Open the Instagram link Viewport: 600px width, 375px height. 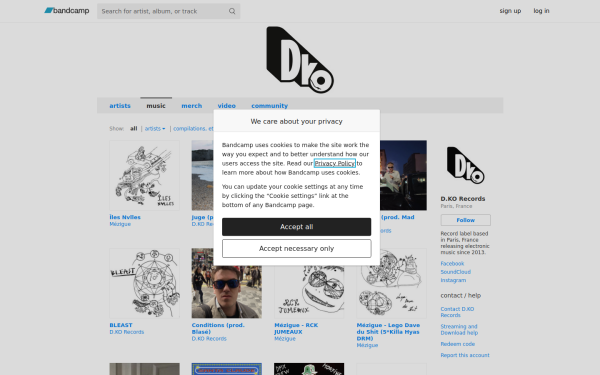[x=453, y=280]
